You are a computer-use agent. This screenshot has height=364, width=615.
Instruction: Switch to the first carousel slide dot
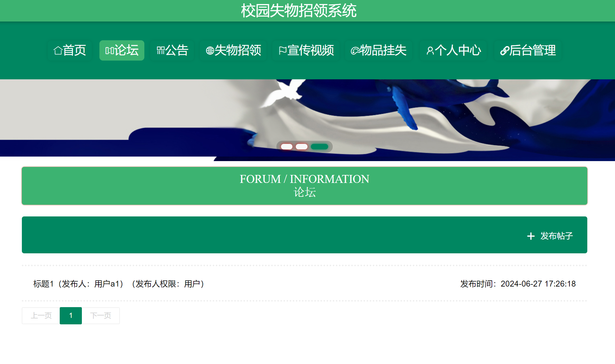(x=287, y=147)
